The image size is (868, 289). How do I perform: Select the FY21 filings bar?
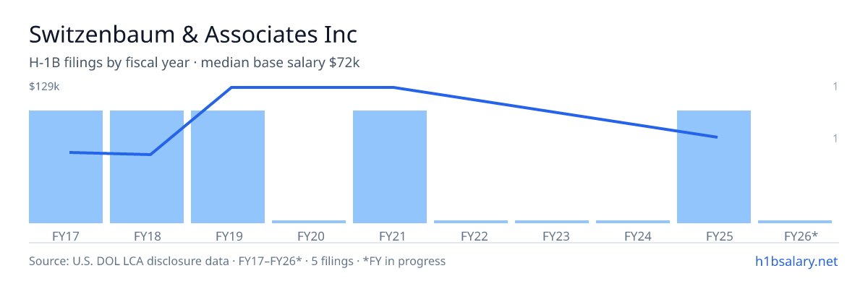click(390, 167)
